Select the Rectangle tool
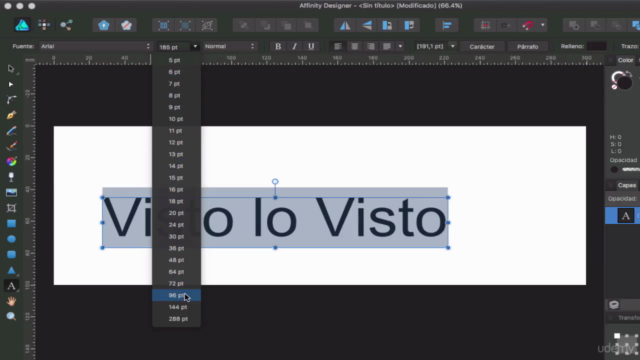This screenshot has height=360, width=640. pyautogui.click(x=11, y=224)
